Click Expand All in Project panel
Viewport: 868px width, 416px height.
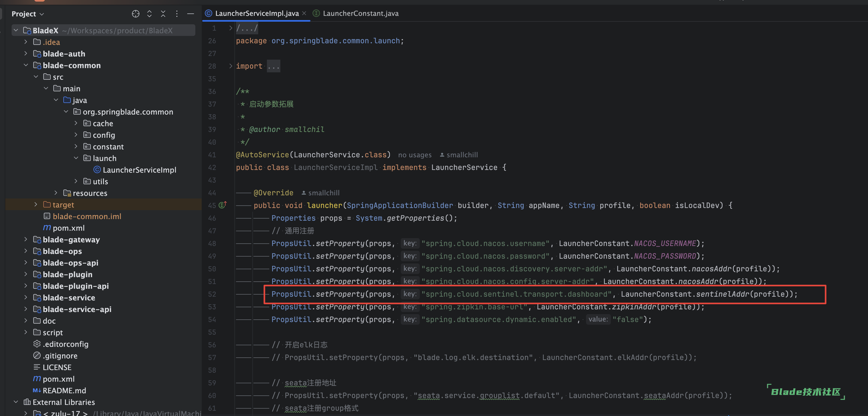(149, 14)
